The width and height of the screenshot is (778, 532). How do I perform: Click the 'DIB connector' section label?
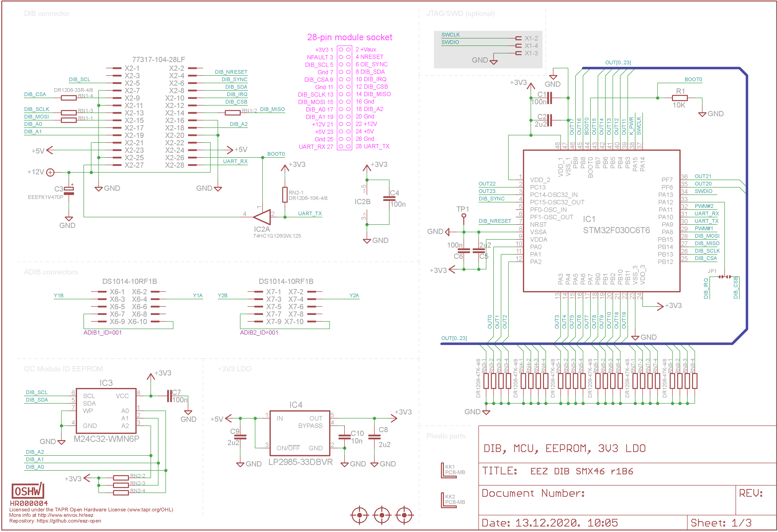pos(47,14)
